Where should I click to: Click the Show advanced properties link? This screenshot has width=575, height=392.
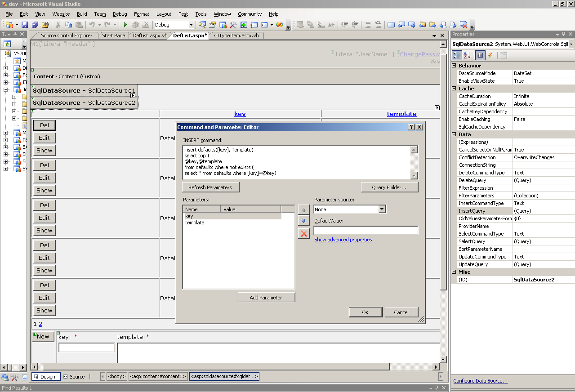coord(343,240)
